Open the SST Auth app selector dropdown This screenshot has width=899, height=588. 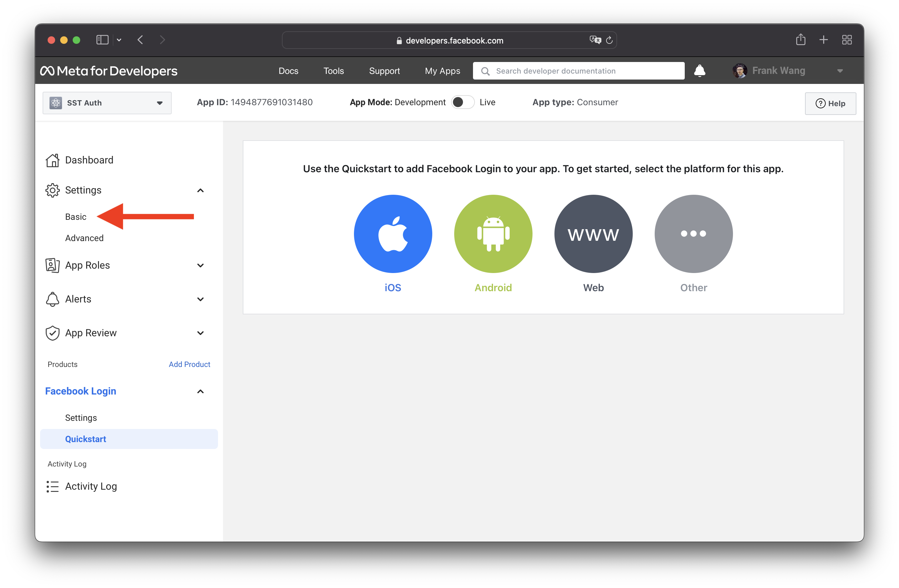pos(107,103)
